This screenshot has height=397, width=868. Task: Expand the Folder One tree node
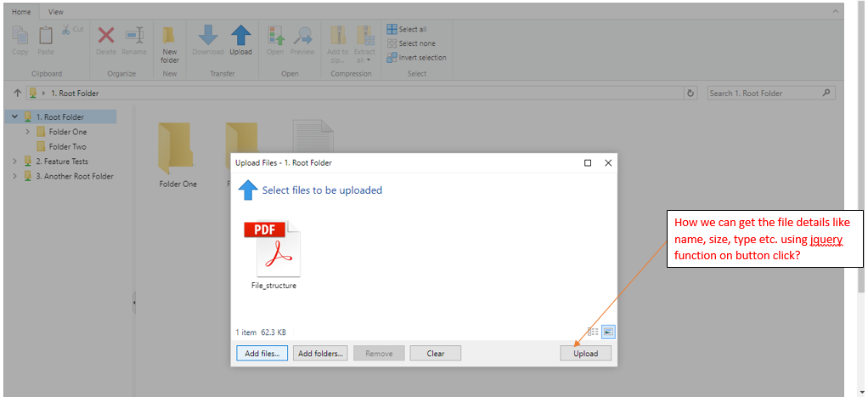tap(28, 132)
